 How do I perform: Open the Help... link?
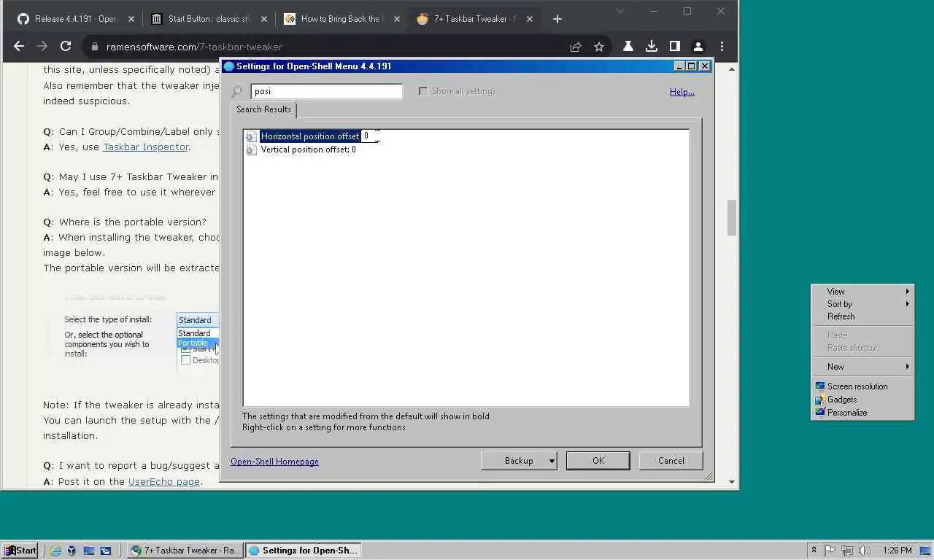[682, 92]
